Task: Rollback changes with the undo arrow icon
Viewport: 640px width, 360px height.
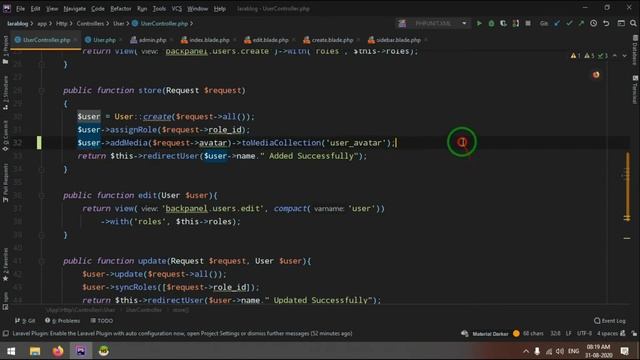Action: [x=606, y=24]
